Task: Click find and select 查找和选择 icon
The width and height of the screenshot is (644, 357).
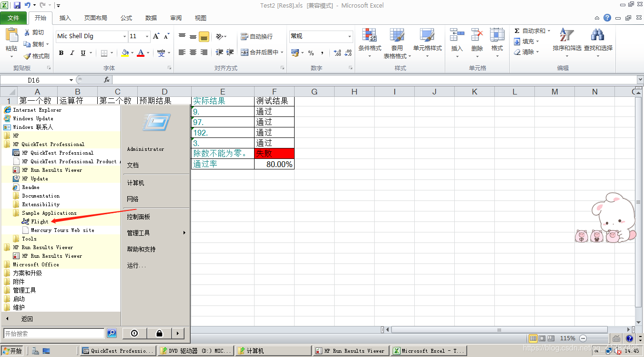Action: click(x=598, y=35)
